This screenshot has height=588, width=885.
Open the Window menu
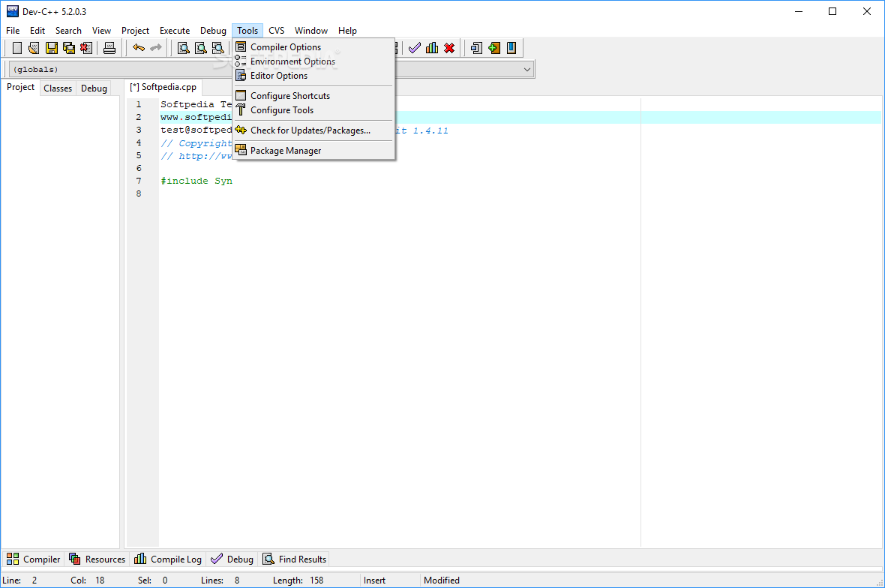coord(311,31)
